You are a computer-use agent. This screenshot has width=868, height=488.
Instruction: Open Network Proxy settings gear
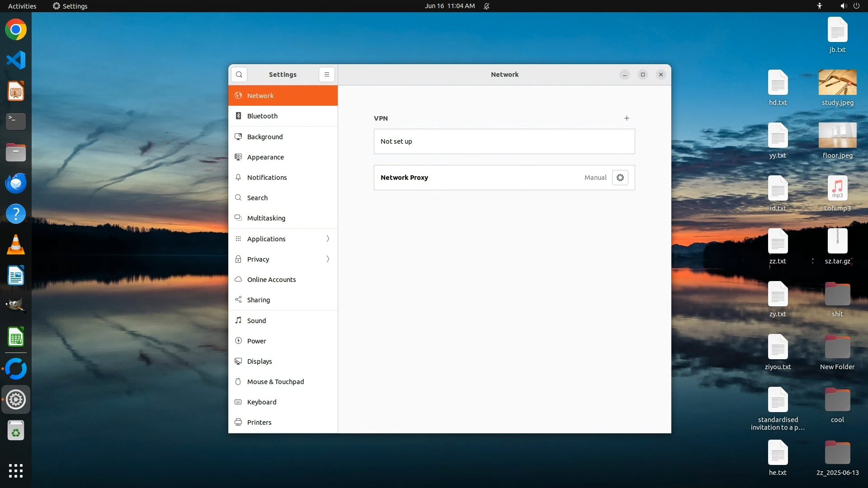[x=620, y=178]
